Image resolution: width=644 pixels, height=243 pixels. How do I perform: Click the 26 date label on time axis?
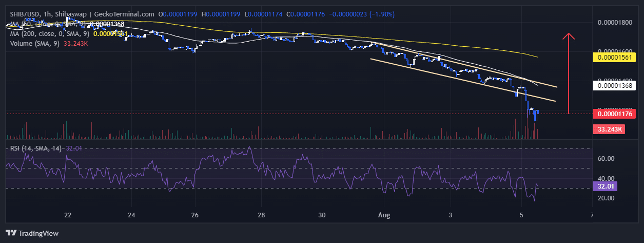click(x=195, y=215)
